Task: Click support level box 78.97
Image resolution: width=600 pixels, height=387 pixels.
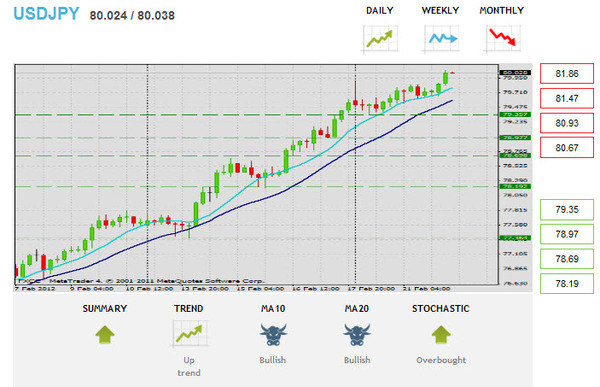Action: click(x=567, y=234)
